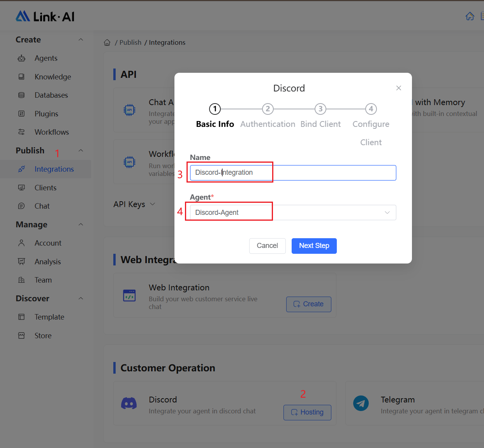Click step 3 Bind Client circle
This screenshot has height=448, width=484.
pos(320,109)
